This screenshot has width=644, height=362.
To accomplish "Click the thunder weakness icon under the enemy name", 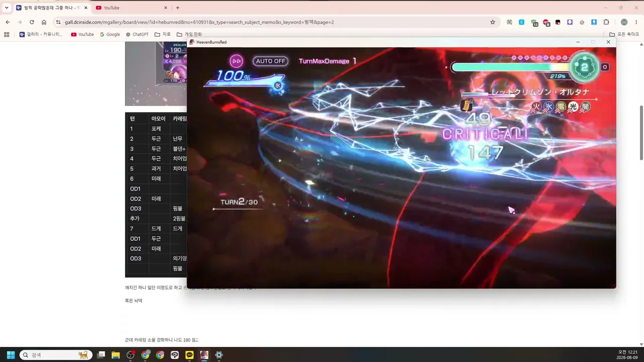I will [x=560, y=107].
